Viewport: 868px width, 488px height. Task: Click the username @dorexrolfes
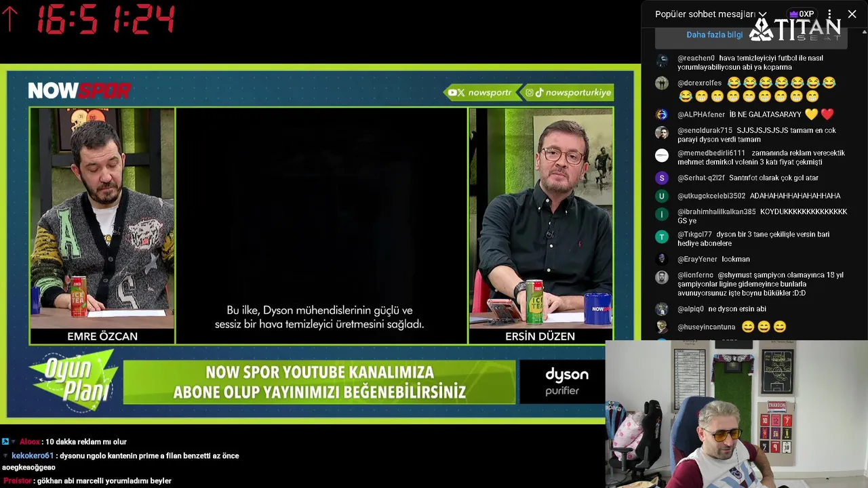699,83
